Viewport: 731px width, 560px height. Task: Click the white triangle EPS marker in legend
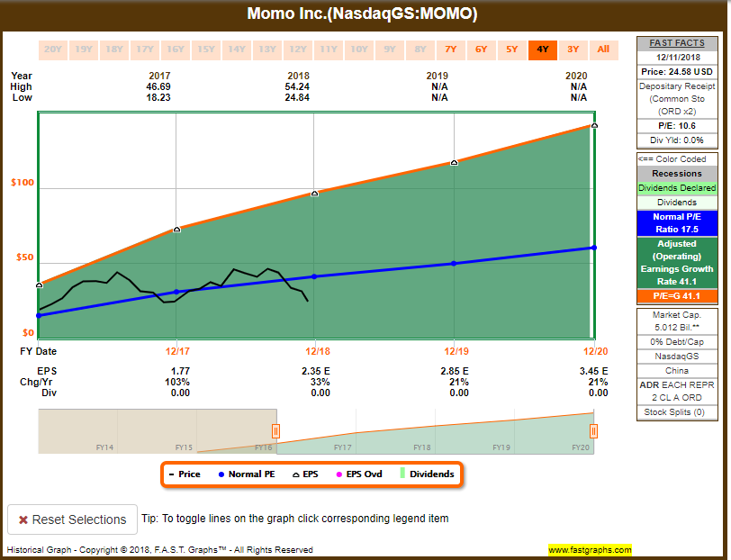point(295,475)
